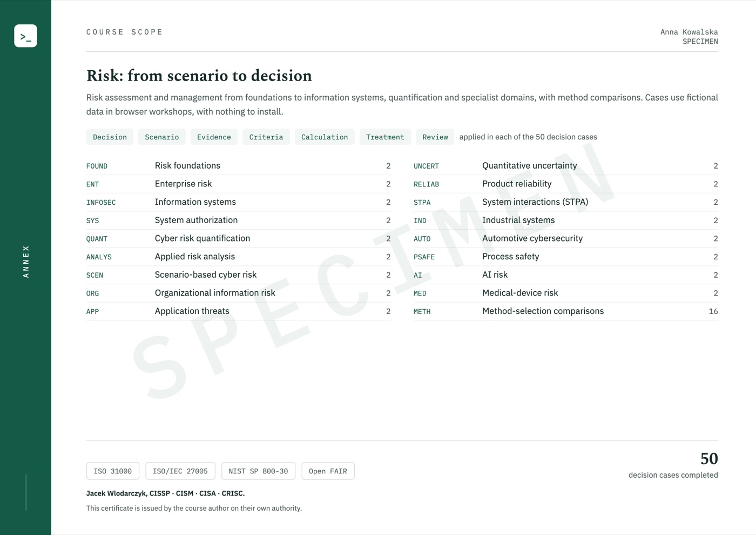
Task: Click the terminal prompt logo icon
Action: pos(25,36)
